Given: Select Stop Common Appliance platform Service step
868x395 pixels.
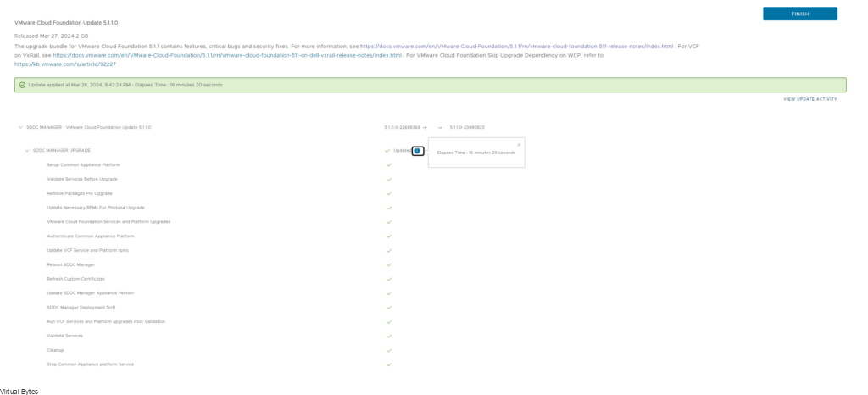Looking at the screenshot, I should (x=90, y=364).
